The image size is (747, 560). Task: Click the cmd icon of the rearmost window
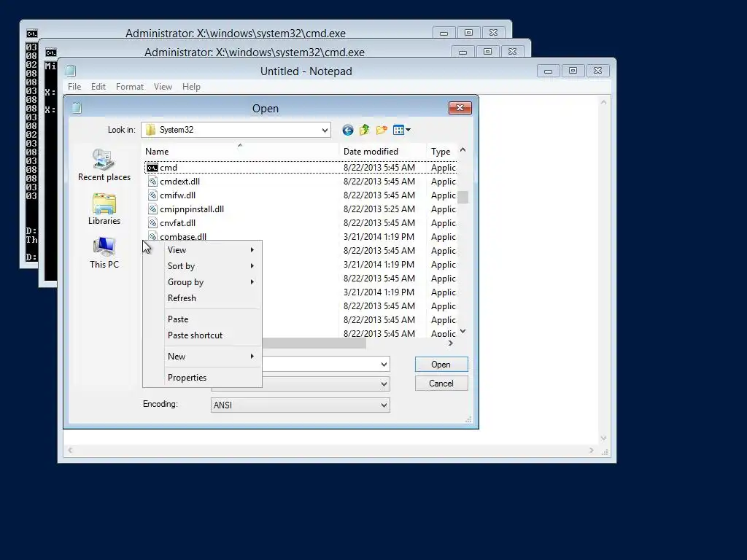pyautogui.click(x=32, y=34)
